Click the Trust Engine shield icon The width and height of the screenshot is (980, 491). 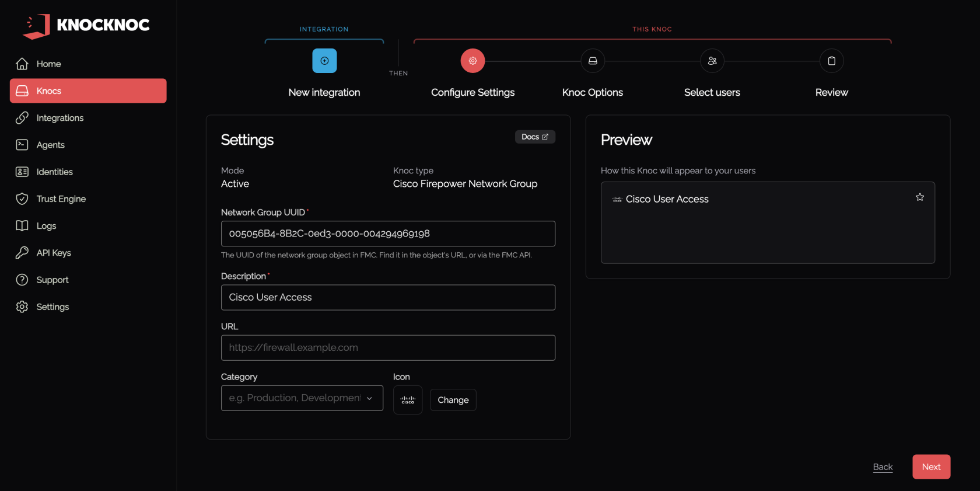click(x=22, y=199)
